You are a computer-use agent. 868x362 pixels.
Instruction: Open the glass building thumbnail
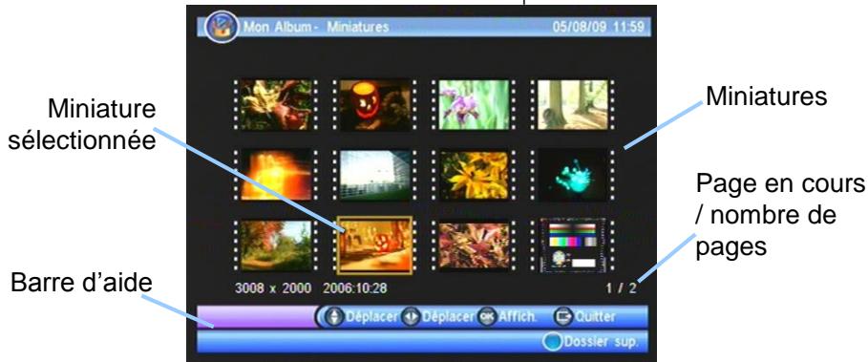tap(374, 175)
